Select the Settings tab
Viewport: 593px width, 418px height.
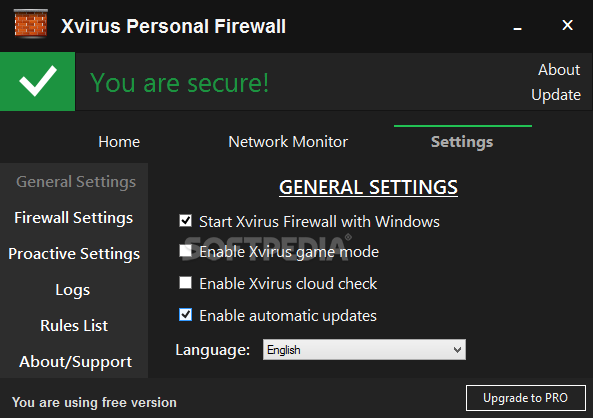coord(462,142)
